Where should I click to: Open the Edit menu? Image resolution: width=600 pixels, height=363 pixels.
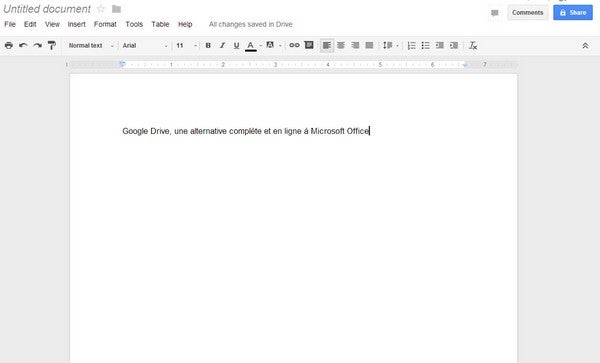30,24
